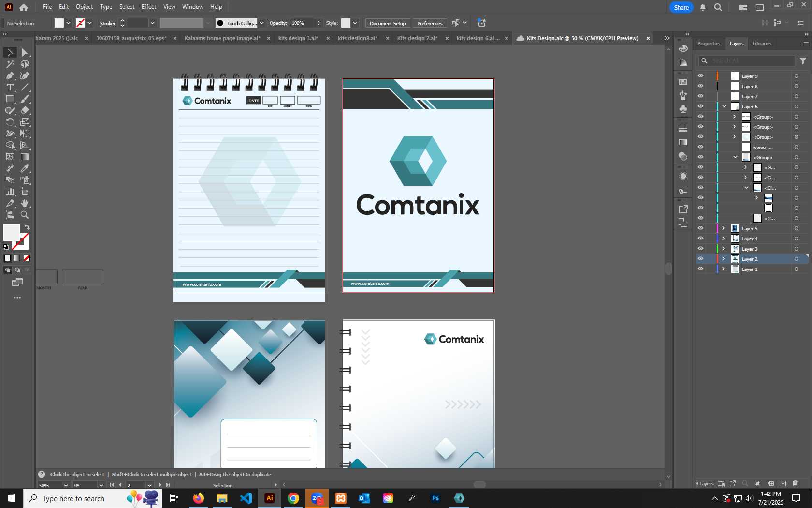
Task: Select the Hand tool
Action: click(x=25, y=203)
